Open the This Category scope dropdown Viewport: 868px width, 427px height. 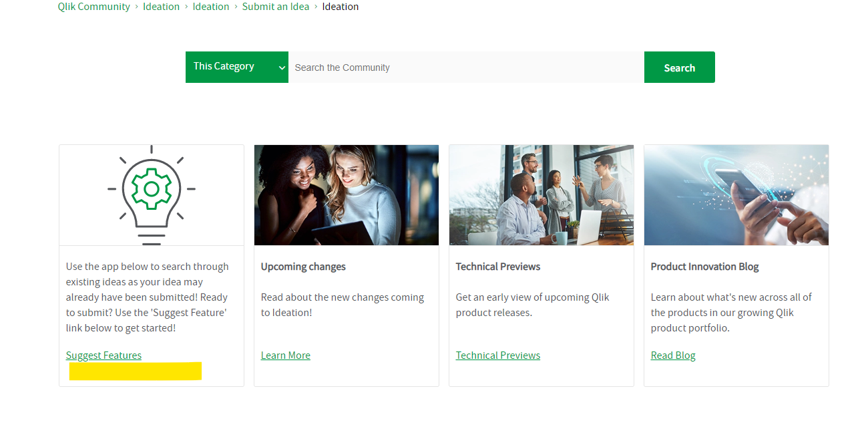pos(236,67)
